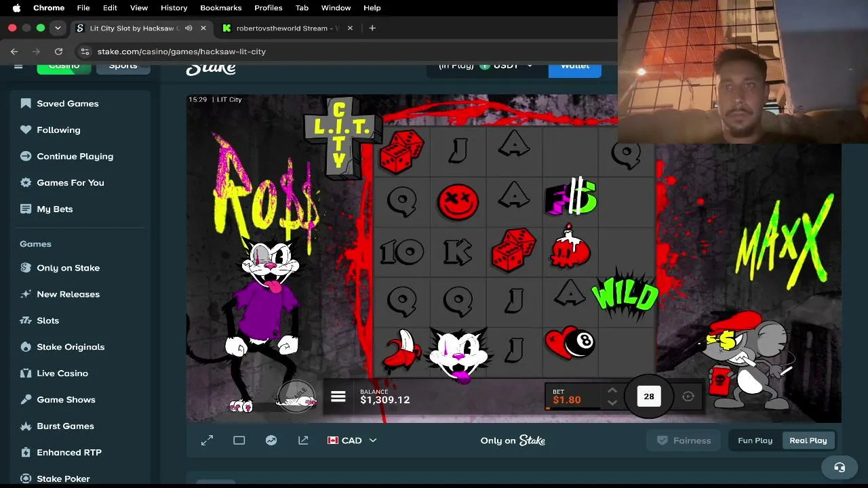The width and height of the screenshot is (868, 488).
Task: Open the Live Casino link in sidebar
Action: click(x=62, y=373)
